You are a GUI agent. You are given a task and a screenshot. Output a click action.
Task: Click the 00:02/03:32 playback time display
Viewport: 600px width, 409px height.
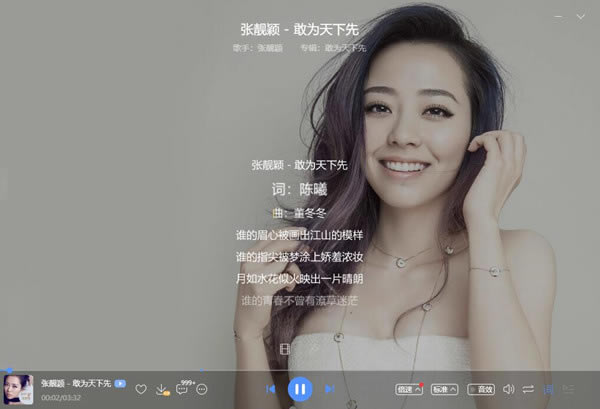pos(61,398)
